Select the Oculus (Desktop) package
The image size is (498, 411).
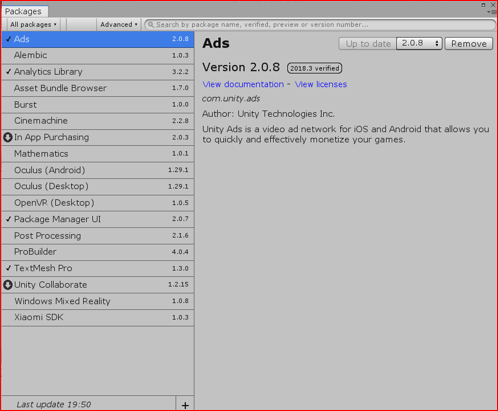click(x=98, y=186)
